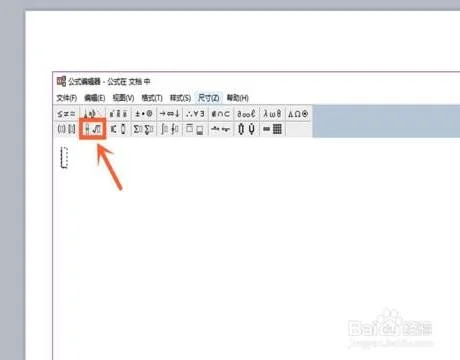Open the summation templates palette (Σ)

(x=144, y=129)
